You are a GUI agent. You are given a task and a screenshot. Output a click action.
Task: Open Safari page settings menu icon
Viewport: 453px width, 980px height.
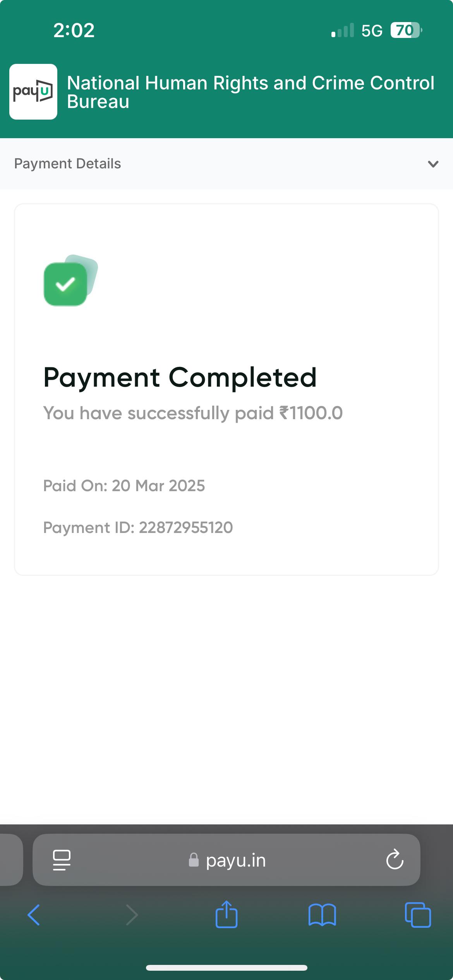62,860
